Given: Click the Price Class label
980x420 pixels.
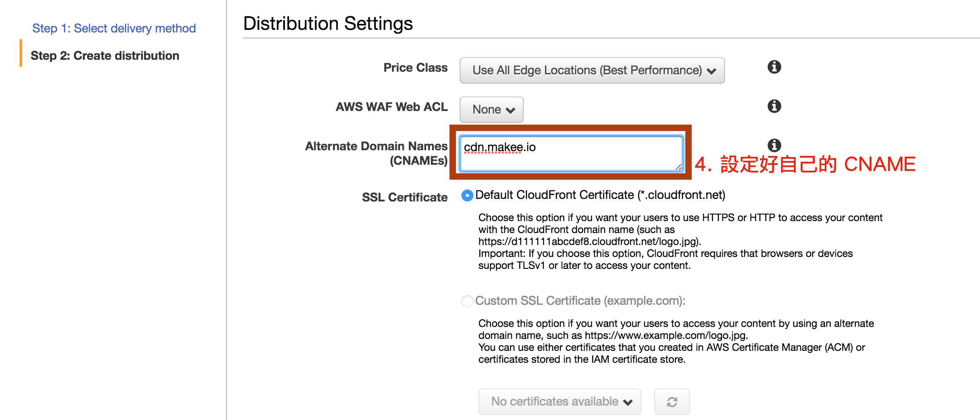Looking at the screenshot, I should pos(415,67).
